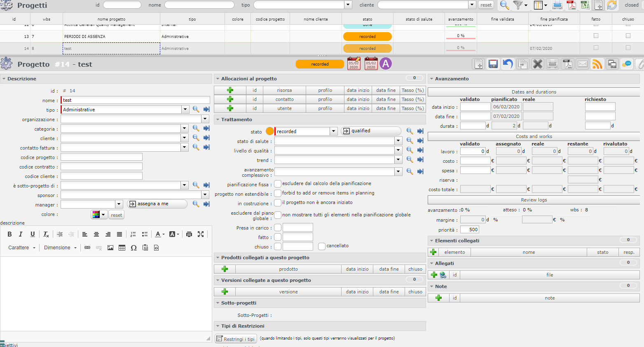Image resolution: width=644 pixels, height=347 pixels.
Task: Select the Costs and works tab
Action: (534, 136)
